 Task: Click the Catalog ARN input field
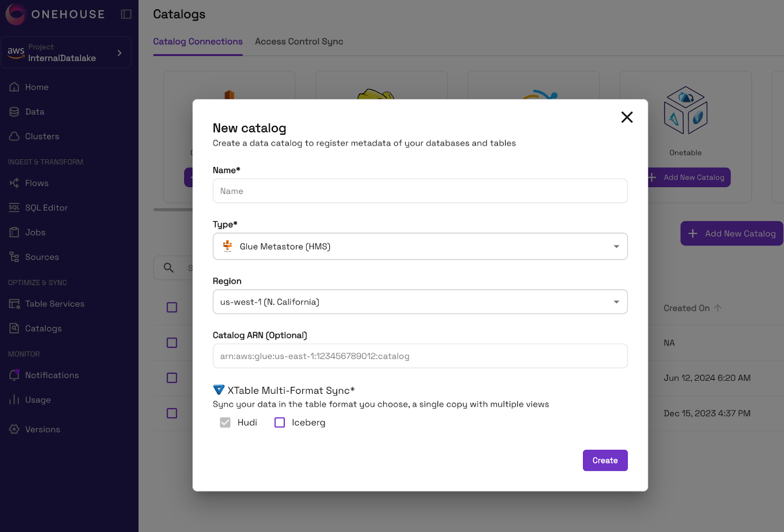[x=420, y=356]
